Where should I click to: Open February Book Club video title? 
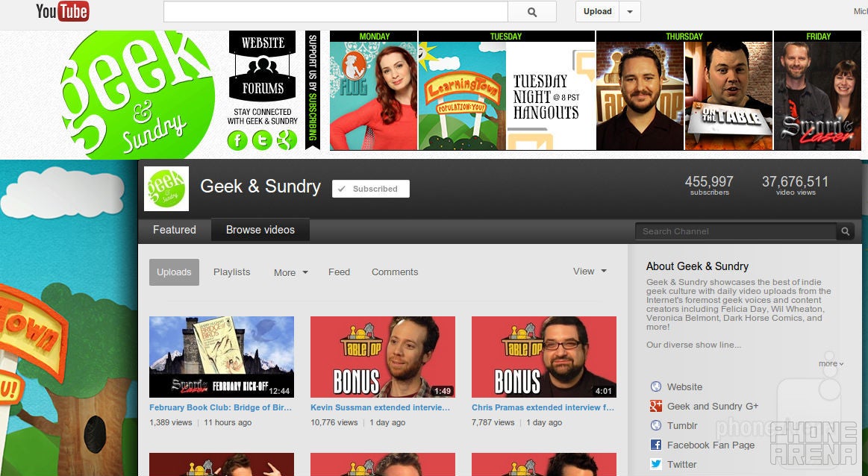tap(220, 407)
